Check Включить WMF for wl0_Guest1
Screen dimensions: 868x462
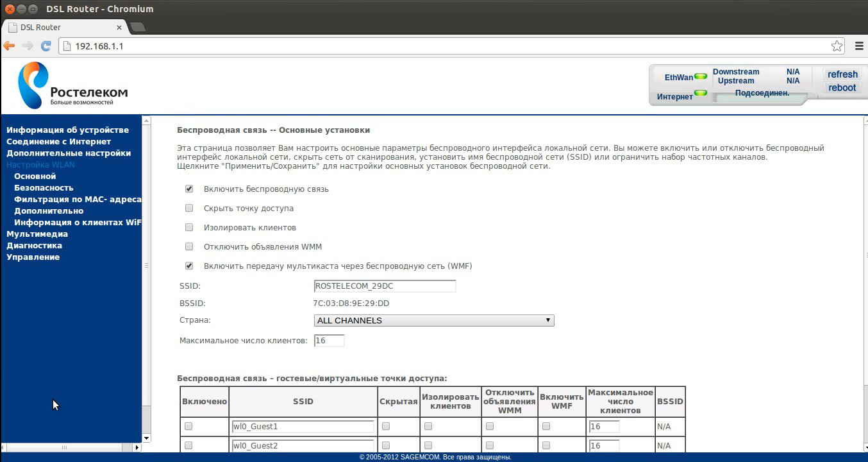pos(546,426)
